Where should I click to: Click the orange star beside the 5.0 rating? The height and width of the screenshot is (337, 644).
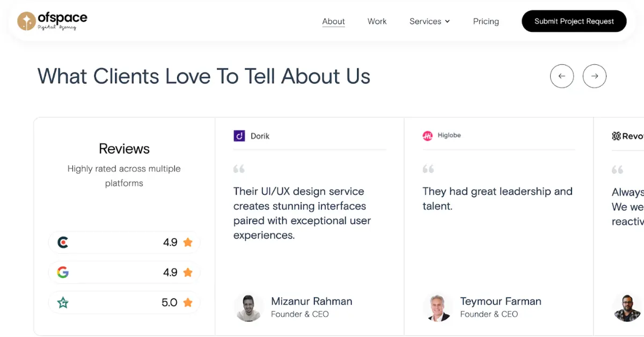pyautogui.click(x=188, y=302)
